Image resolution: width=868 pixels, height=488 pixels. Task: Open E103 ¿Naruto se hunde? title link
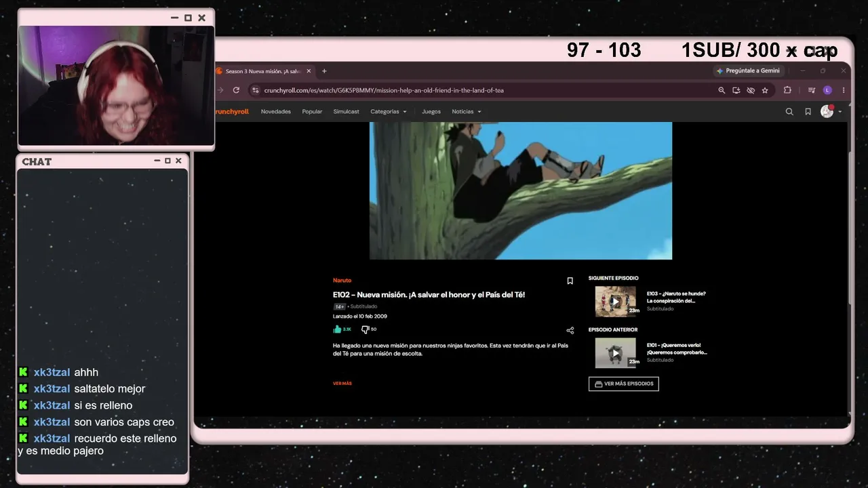(x=676, y=297)
